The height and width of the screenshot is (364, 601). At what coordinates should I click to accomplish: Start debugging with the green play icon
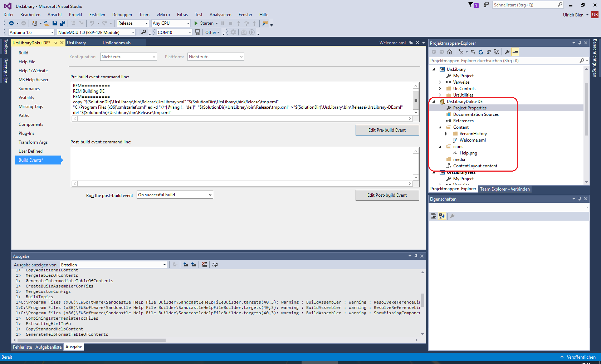point(196,23)
